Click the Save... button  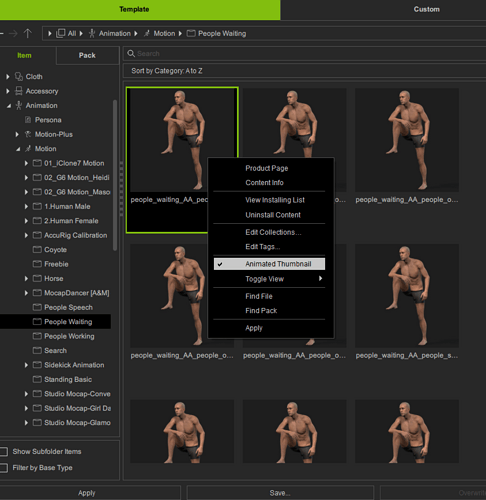280,493
